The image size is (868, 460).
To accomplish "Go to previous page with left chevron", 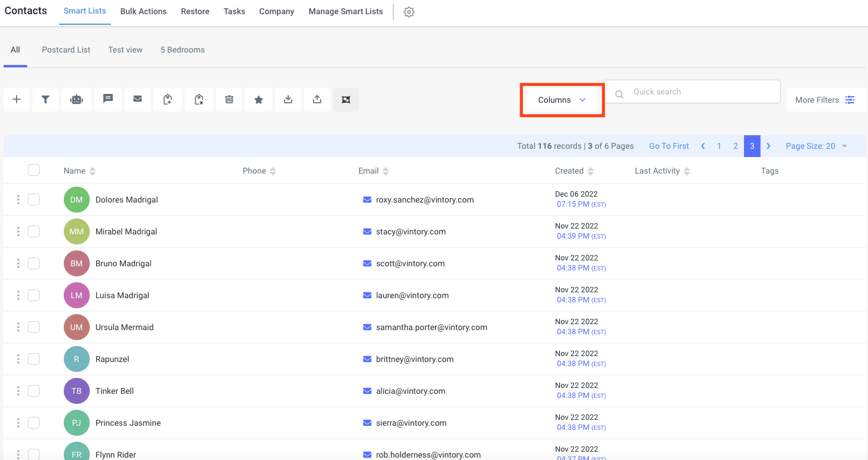I will [x=703, y=146].
